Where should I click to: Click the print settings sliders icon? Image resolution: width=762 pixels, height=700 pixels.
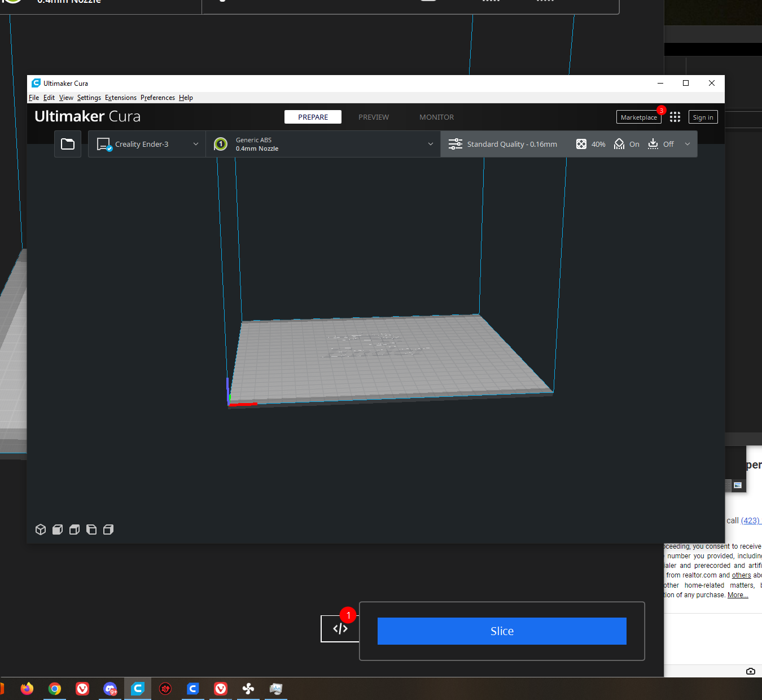click(x=456, y=144)
